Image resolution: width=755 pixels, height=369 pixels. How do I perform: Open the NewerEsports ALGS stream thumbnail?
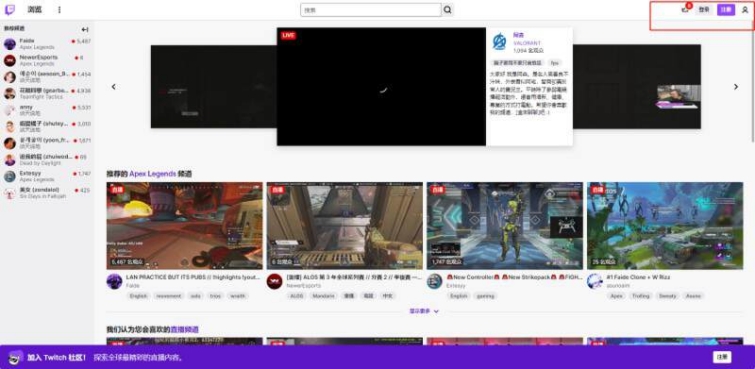tap(345, 225)
